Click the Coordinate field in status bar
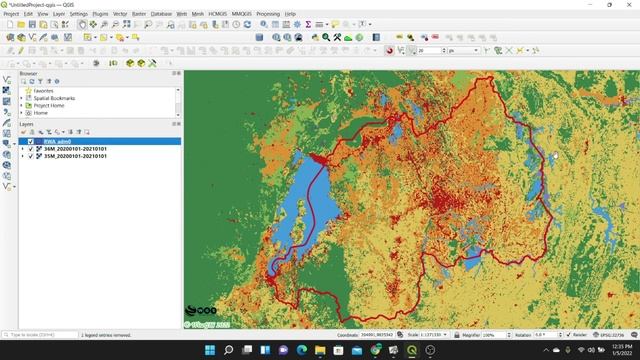640x360 pixels. coord(376,335)
